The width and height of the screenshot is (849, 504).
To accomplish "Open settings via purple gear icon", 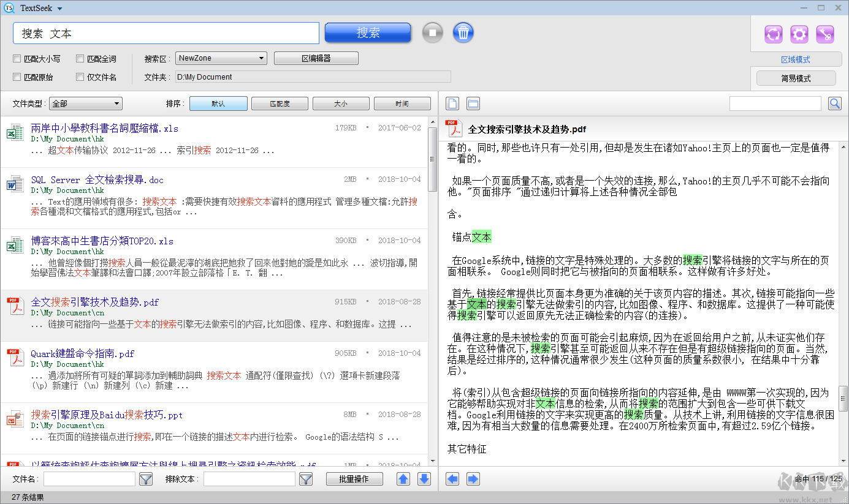I will (799, 34).
